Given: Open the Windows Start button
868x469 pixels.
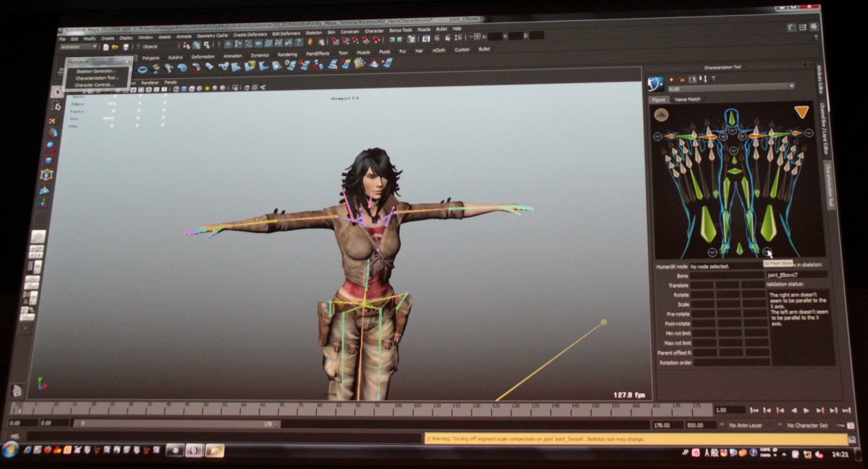Looking at the screenshot, I should [x=10, y=449].
